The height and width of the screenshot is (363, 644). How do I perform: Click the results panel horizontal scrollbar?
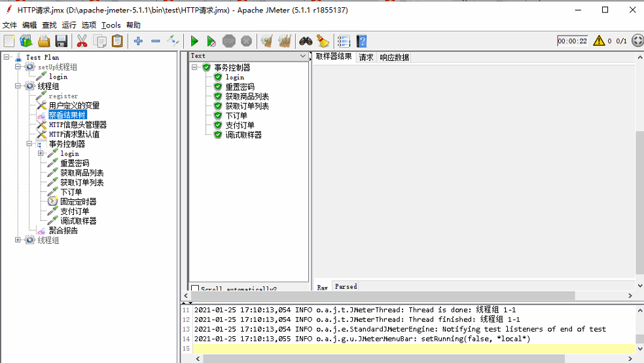383,296
